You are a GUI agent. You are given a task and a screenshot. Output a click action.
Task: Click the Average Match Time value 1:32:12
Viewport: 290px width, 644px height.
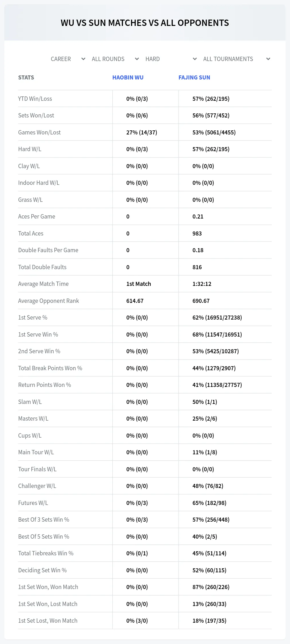[x=202, y=284]
